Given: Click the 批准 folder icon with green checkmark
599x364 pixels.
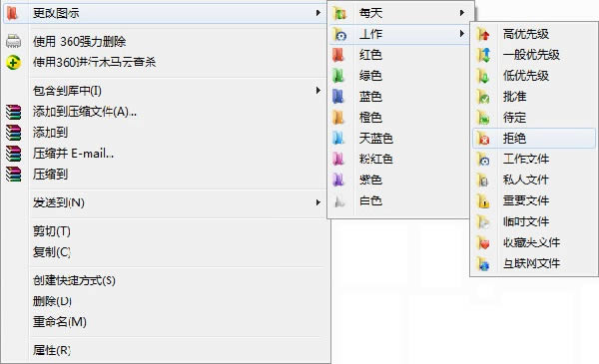Looking at the screenshot, I should click(483, 97).
